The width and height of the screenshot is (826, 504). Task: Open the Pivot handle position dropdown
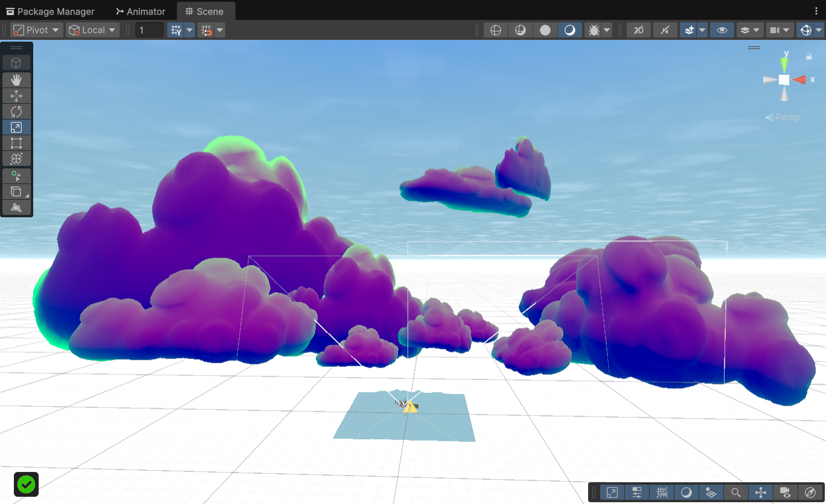(37, 30)
